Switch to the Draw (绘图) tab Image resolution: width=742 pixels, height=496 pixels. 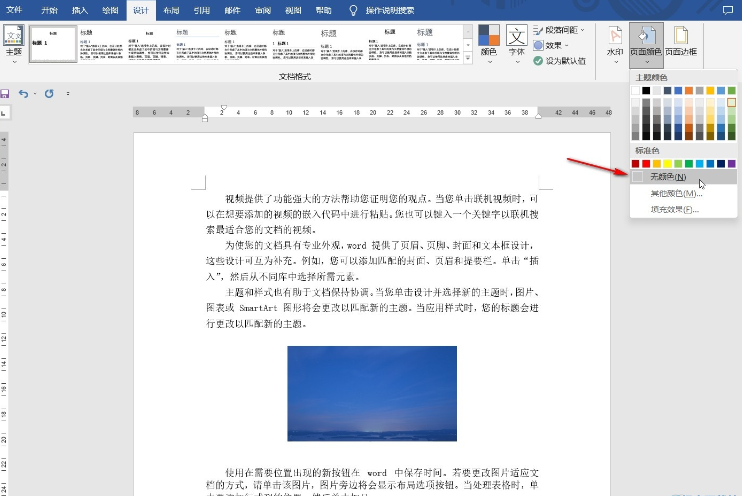[x=110, y=10]
